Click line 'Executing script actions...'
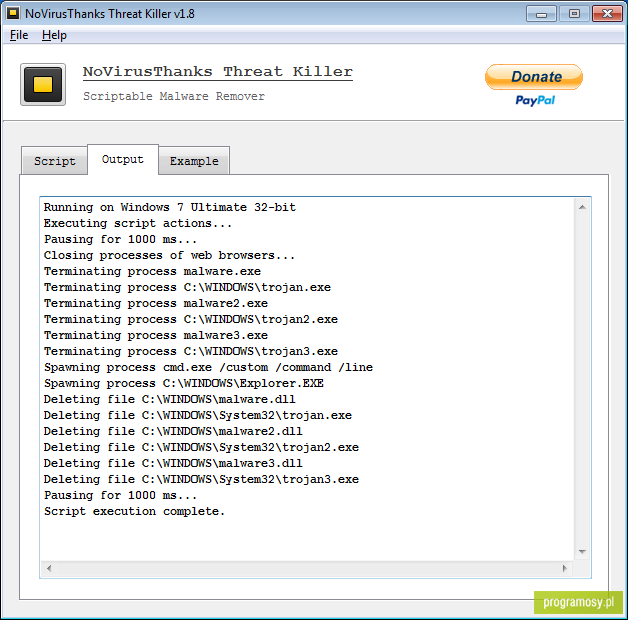The width and height of the screenshot is (629, 620). pyautogui.click(x=138, y=223)
